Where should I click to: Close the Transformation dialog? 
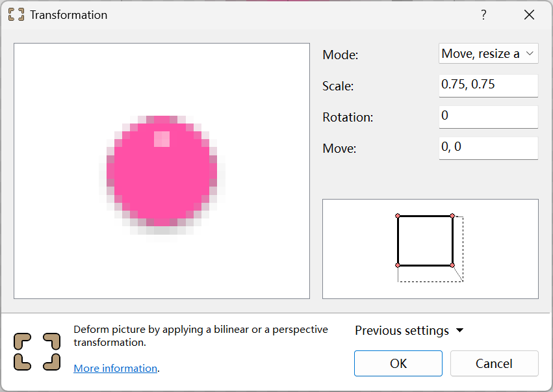[x=529, y=15]
